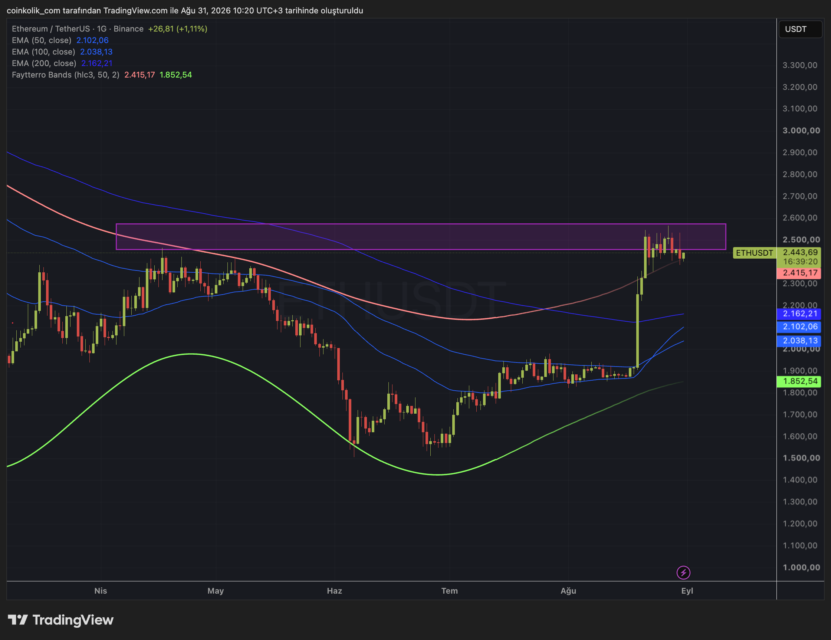Click the purple lightning bolt event icon
The height and width of the screenshot is (640, 831).
683,572
